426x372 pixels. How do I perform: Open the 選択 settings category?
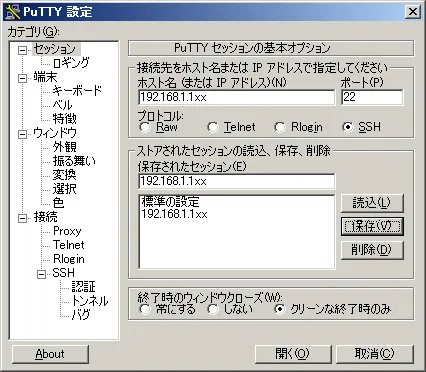click(65, 189)
